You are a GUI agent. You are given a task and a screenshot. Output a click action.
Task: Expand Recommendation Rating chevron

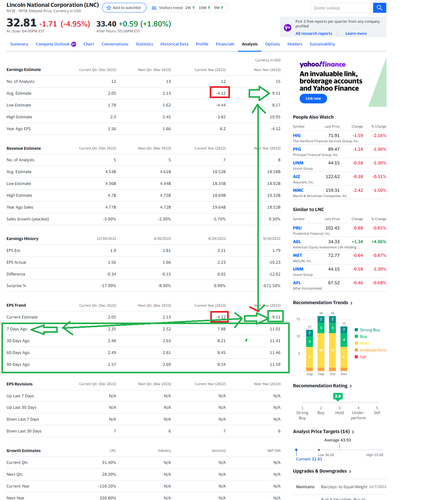coord(351,386)
